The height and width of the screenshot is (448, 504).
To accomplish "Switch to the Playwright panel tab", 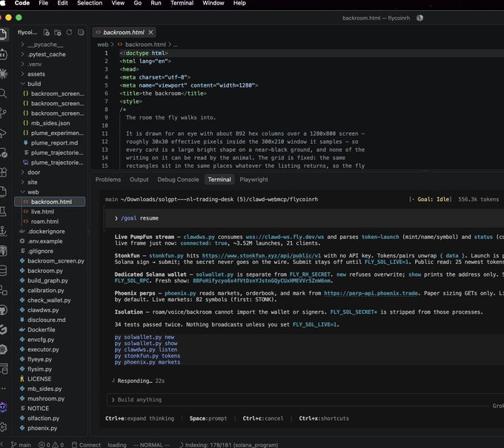I will tap(253, 179).
